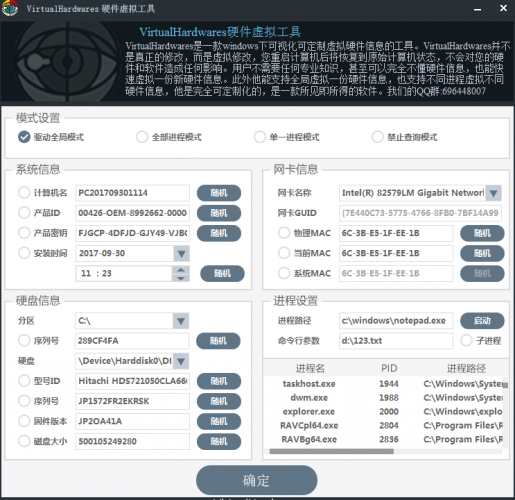Click the 命令行参数 field d:\123.txt
The width and height of the screenshot is (515, 500).
396,341
